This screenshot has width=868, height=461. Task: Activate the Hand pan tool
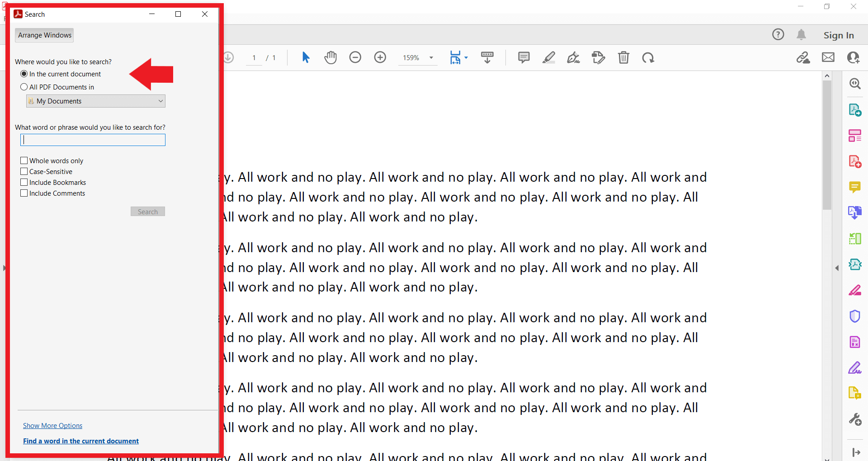[330, 57]
